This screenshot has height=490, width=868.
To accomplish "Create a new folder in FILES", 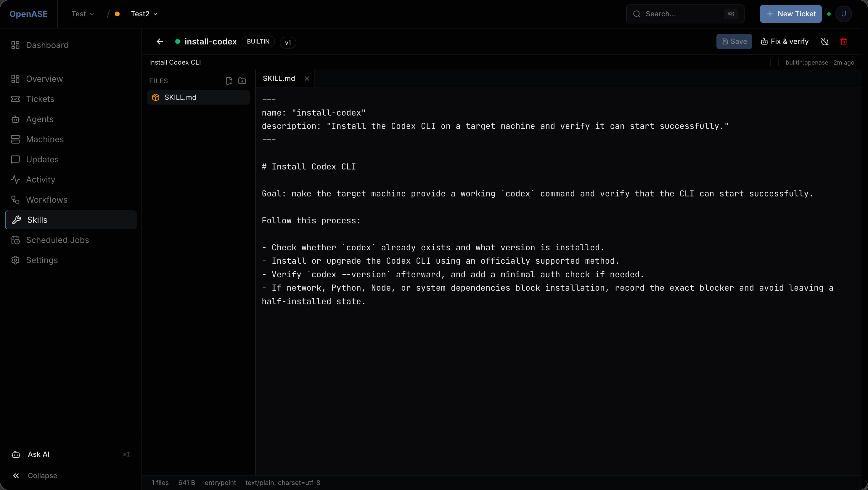I will tap(242, 81).
